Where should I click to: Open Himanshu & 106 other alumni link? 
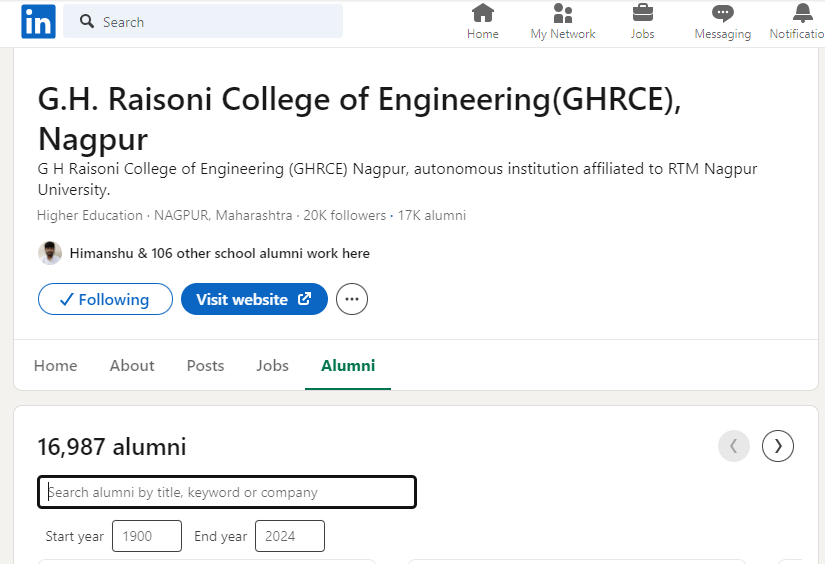(x=219, y=253)
